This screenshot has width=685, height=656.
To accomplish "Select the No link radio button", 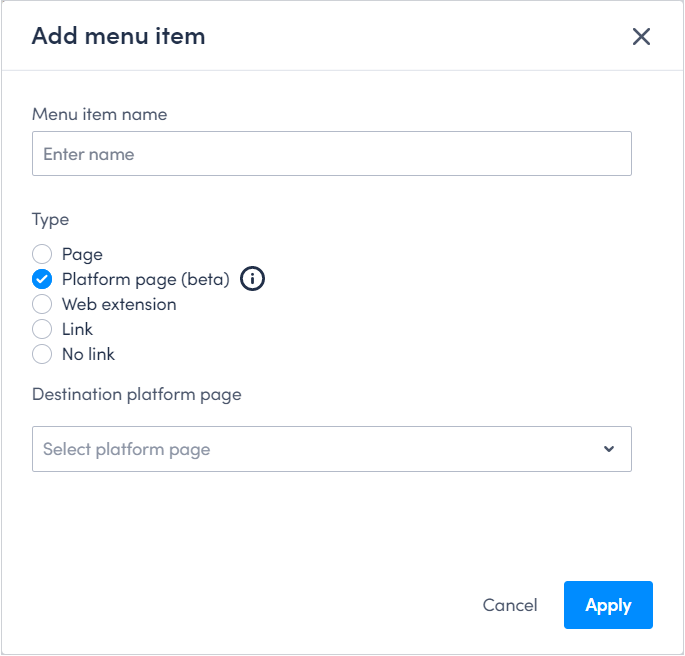I will coord(42,354).
